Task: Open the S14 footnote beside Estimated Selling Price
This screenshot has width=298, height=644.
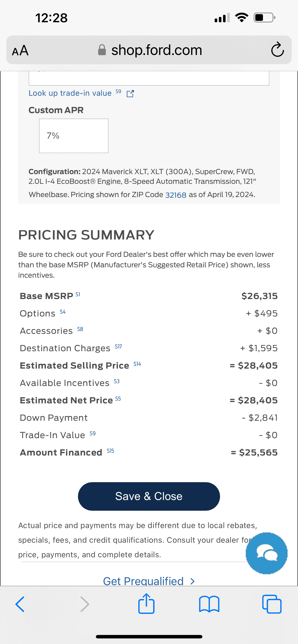Action: [x=137, y=364]
